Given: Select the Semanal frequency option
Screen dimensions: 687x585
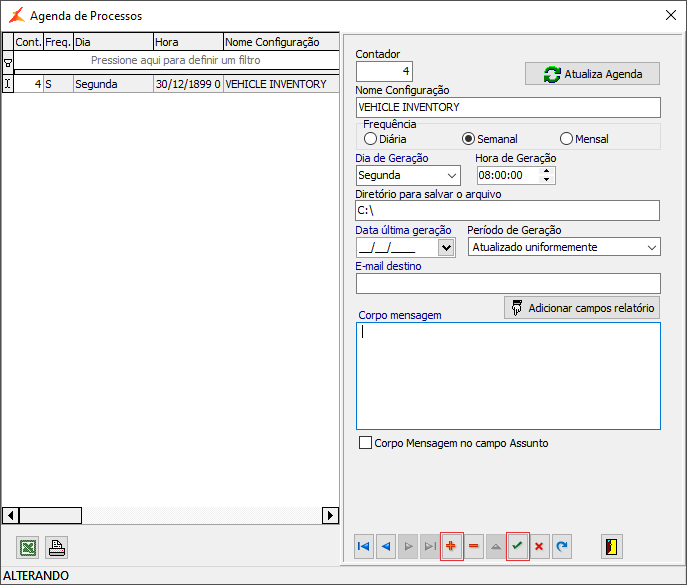Looking at the screenshot, I should pyautogui.click(x=489, y=139).
